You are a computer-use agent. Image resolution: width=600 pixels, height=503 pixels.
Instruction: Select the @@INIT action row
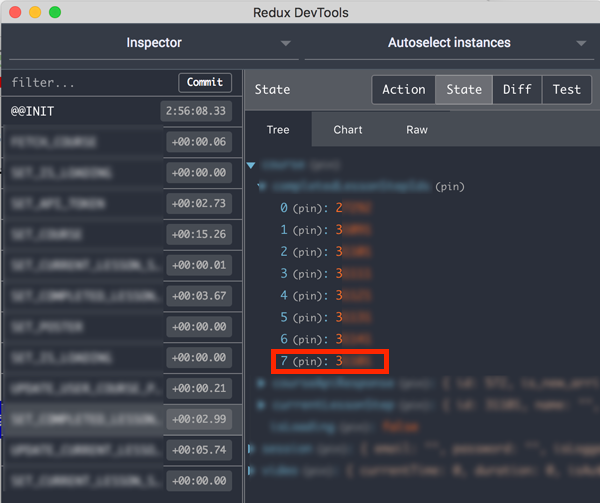coord(122,111)
